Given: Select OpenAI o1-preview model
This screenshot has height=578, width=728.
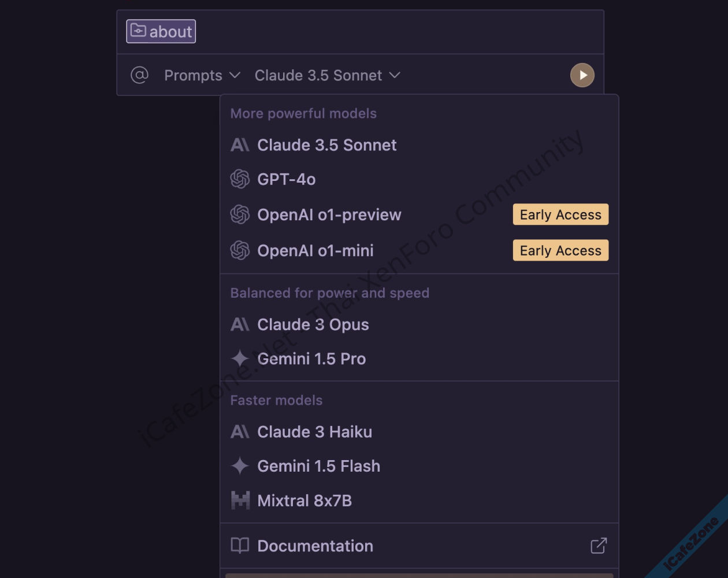Looking at the screenshot, I should click(x=329, y=215).
